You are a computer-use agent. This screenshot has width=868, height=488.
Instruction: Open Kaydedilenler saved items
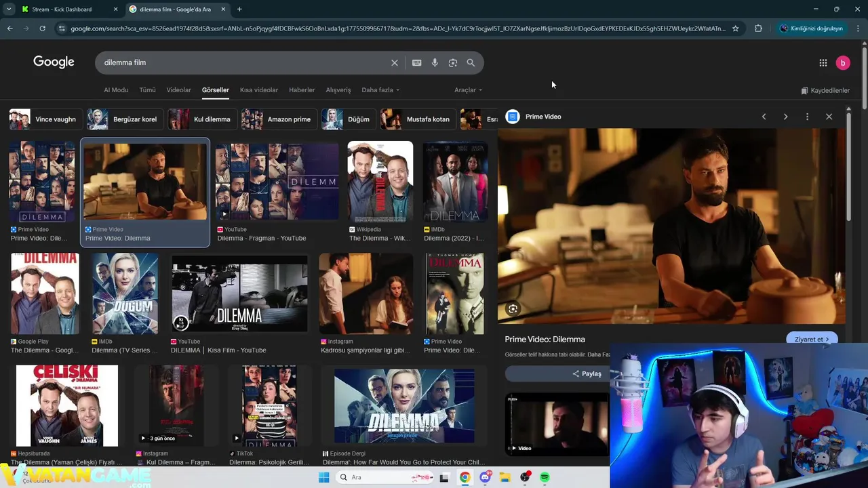coord(825,90)
